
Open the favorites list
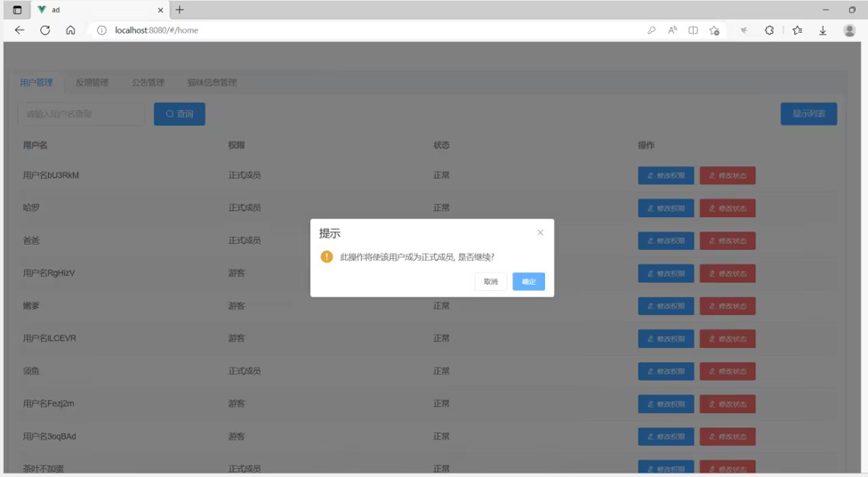coord(797,30)
